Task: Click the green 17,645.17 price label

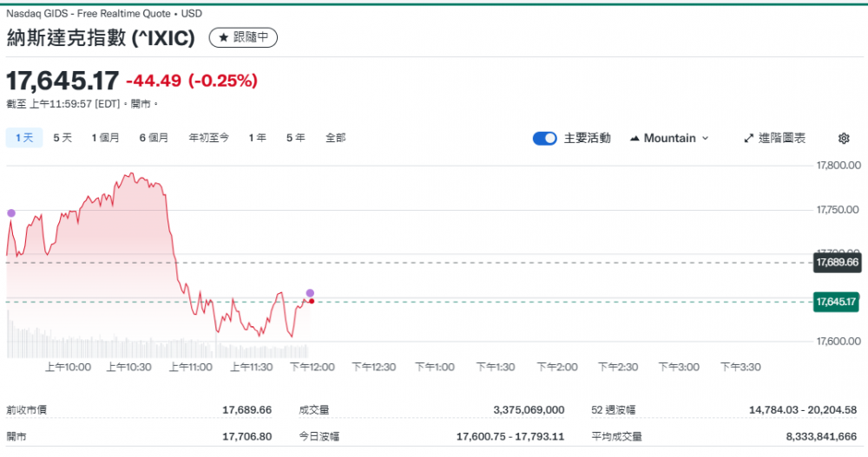Action: click(836, 302)
